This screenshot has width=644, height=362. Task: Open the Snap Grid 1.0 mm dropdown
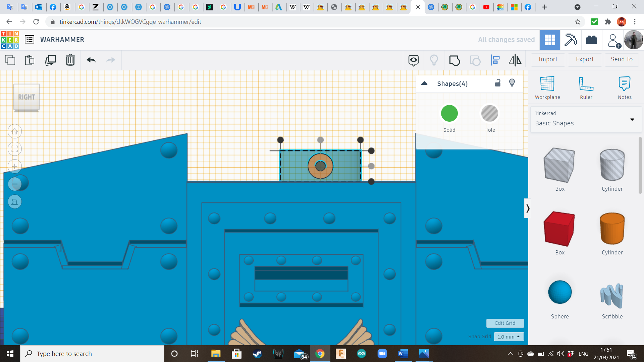pyautogui.click(x=508, y=337)
